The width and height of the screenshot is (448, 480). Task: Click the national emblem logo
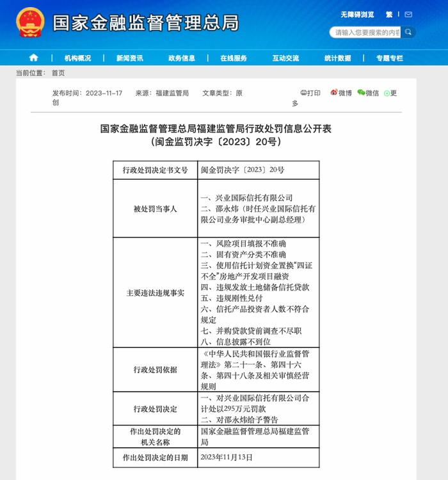tap(30, 22)
